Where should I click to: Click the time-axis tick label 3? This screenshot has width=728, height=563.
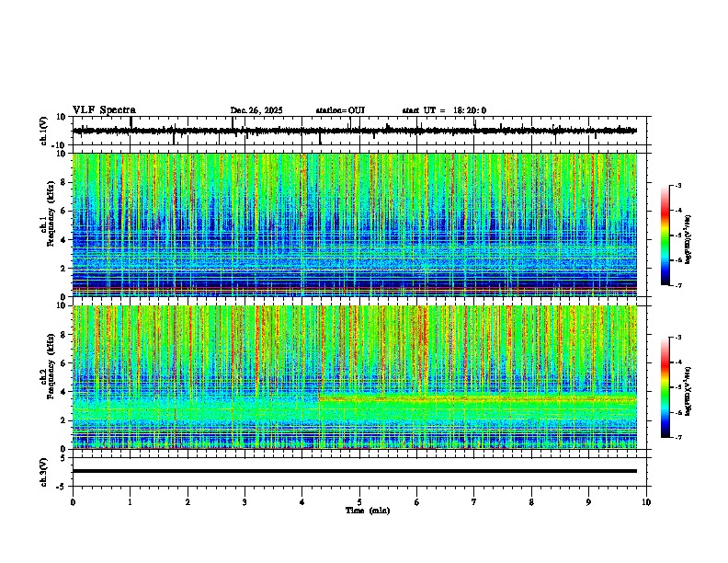tap(245, 502)
